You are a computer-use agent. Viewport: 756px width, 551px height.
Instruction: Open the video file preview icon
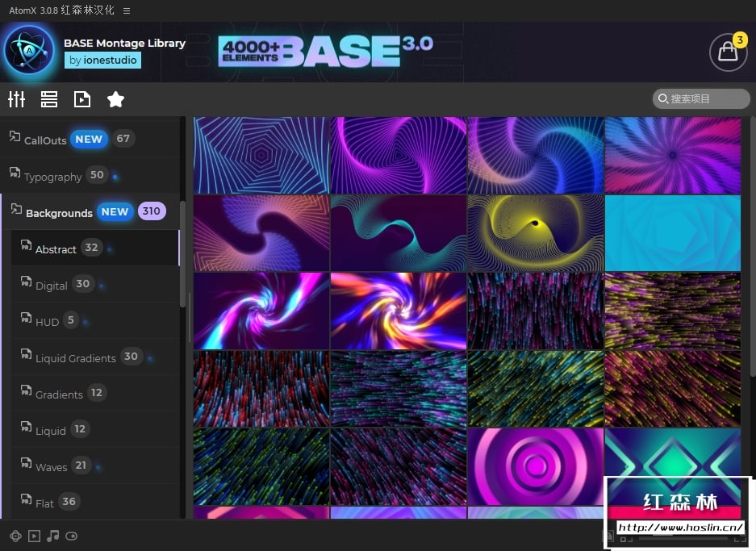[x=82, y=99]
